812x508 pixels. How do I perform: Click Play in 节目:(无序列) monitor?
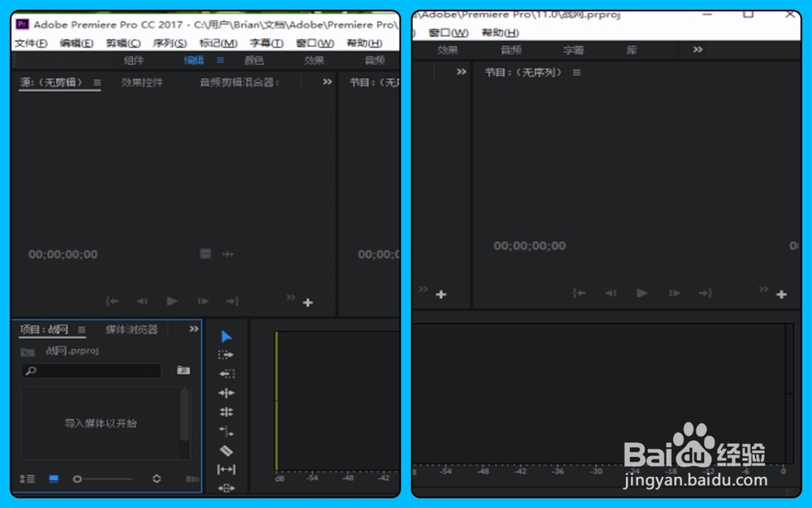(642, 293)
